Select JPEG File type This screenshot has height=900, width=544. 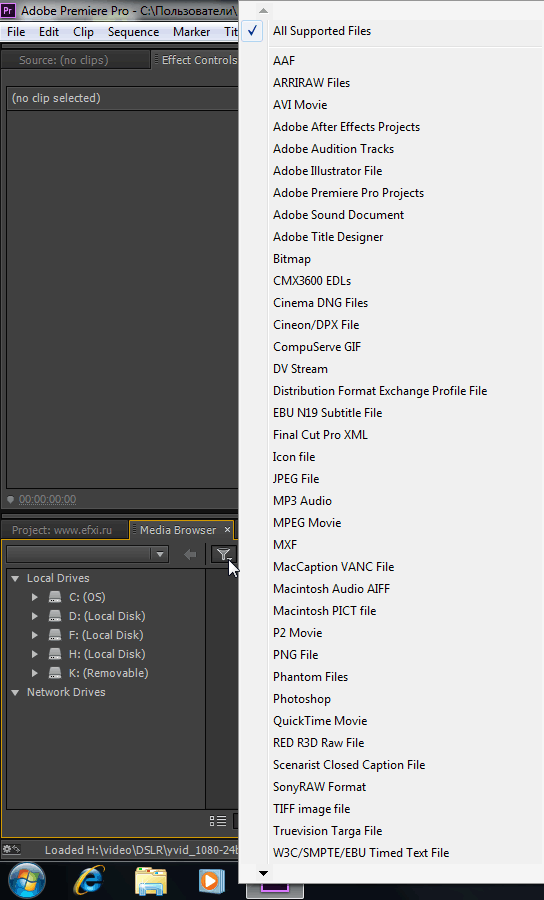pos(296,479)
